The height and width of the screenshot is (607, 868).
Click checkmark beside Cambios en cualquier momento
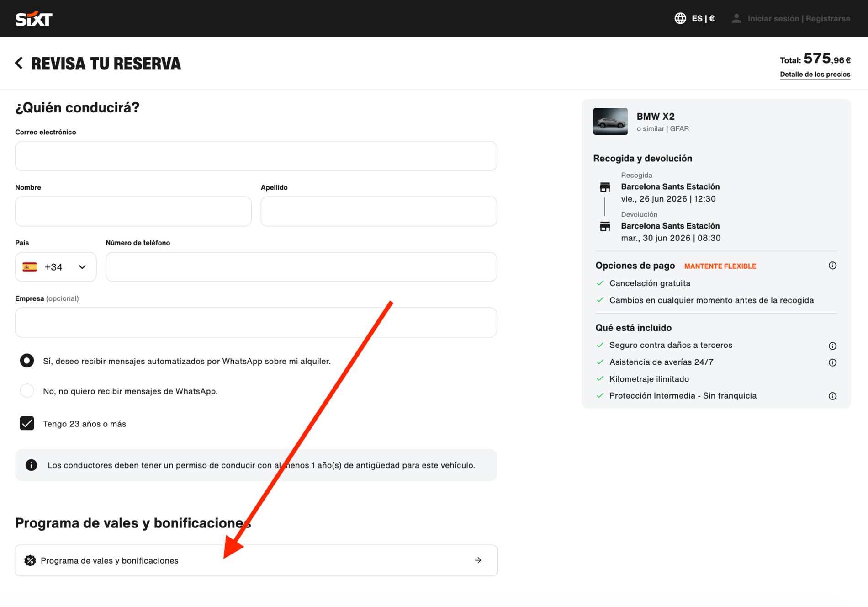pyautogui.click(x=600, y=300)
